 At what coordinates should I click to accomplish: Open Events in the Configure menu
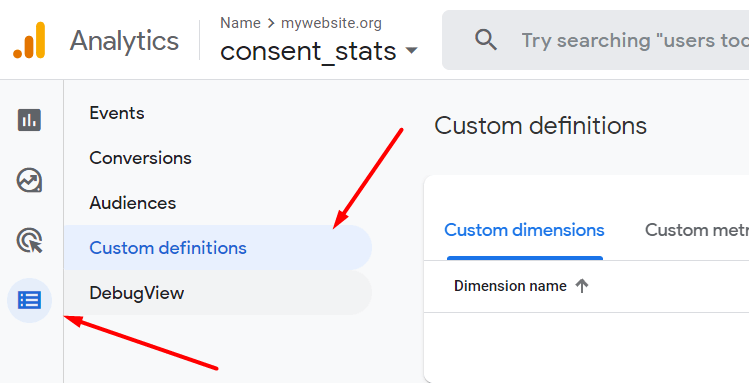point(117,113)
